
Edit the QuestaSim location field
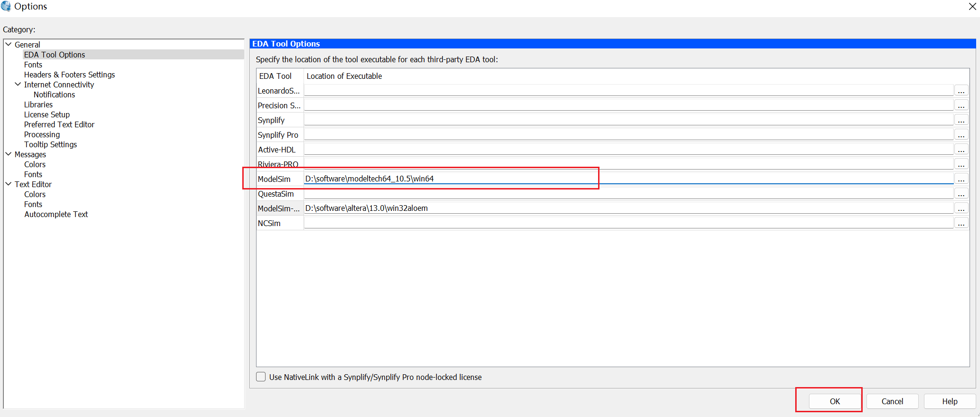click(x=628, y=193)
